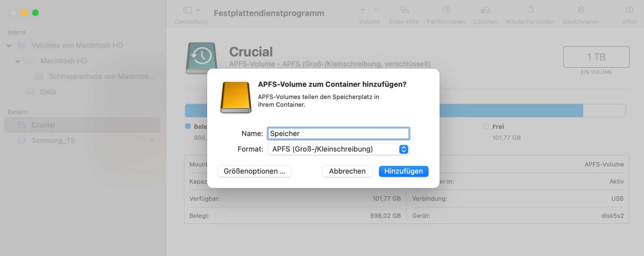Click the Name input field showing Speicher
This screenshot has height=256, width=644.
coord(338,133)
